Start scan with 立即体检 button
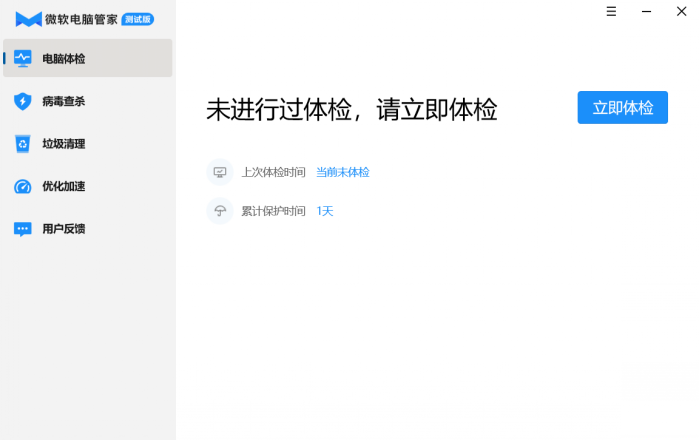Viewport: 699px width, 440px height. point(622,107)
